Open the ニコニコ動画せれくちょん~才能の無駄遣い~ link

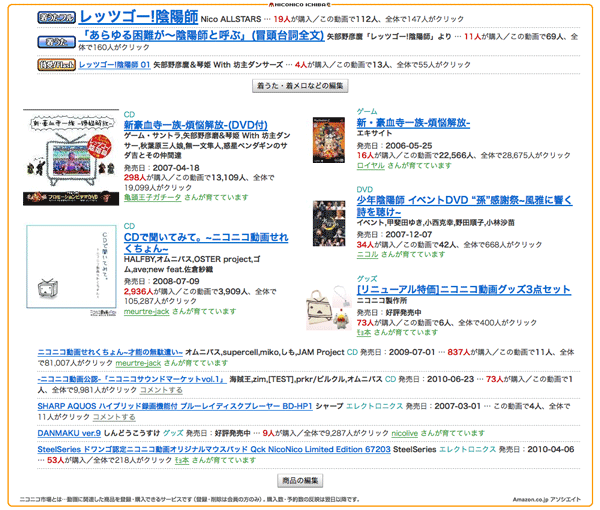pyautogui.click(x=110, y=352)
